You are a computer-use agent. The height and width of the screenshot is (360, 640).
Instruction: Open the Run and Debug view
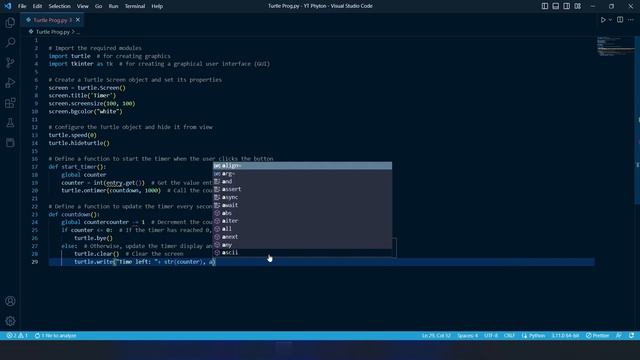point(10,82)
